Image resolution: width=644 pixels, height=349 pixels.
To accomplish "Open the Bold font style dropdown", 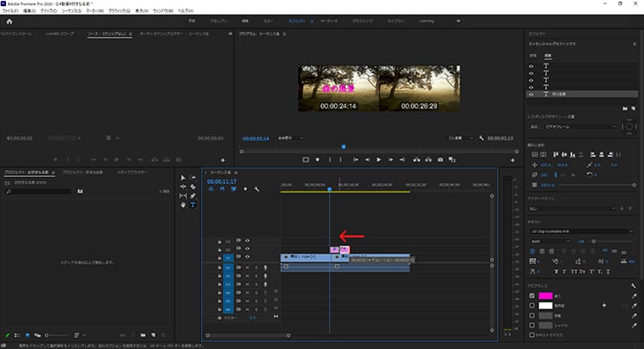I will [x=550, y=242].
